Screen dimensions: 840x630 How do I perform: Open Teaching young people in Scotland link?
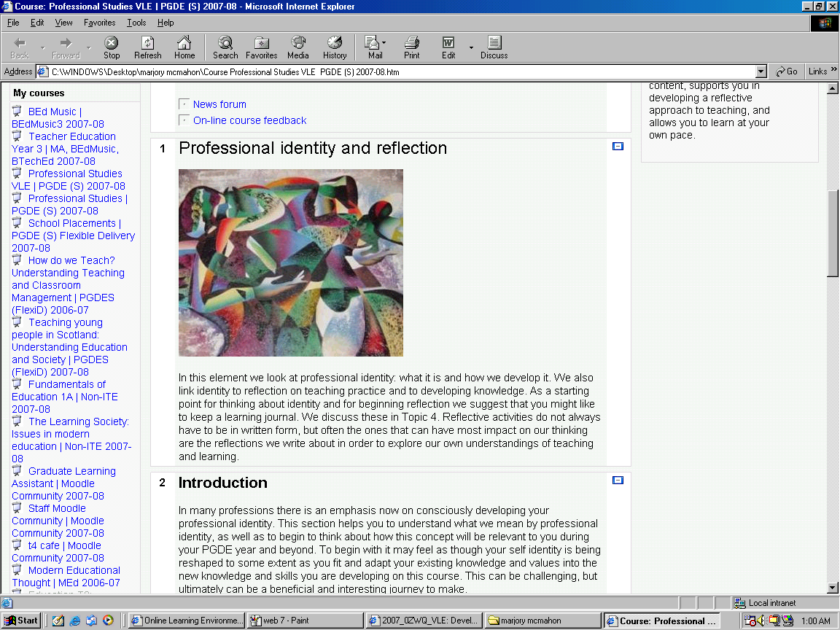70,347
